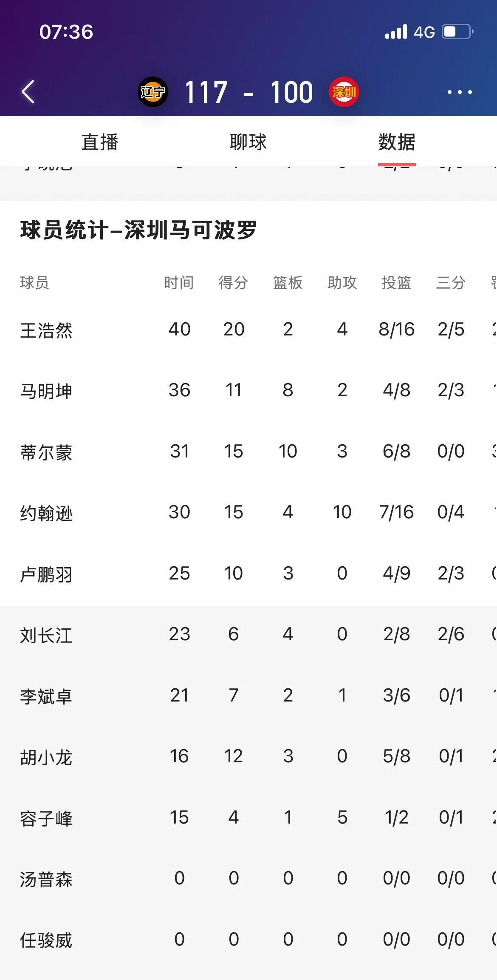The image size is (497, 980).
Task: Select the 辽宁 team logo
Action: tap(154, 91)
